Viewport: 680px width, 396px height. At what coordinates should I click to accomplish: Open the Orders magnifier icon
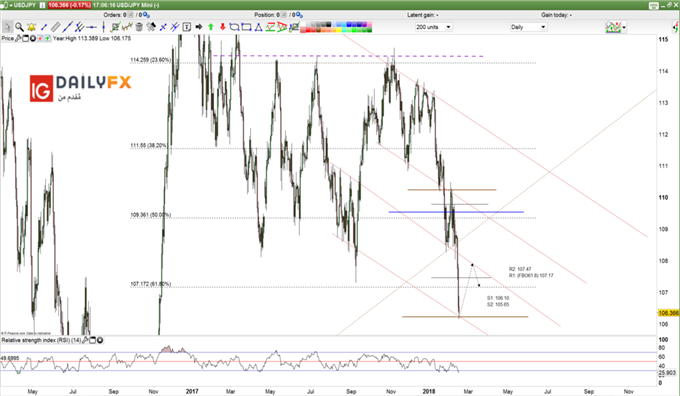147,15
